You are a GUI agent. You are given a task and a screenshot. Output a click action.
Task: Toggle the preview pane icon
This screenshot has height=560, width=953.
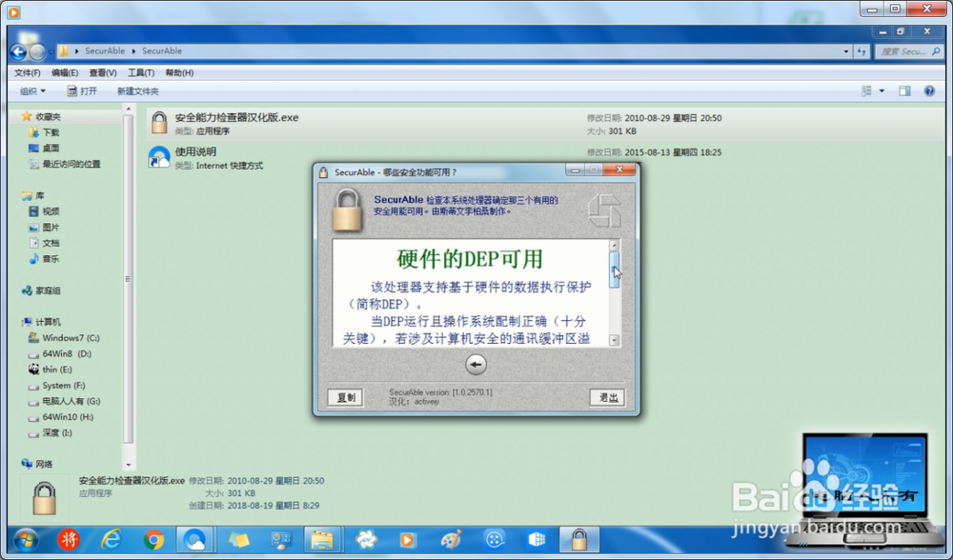(904, 91)
